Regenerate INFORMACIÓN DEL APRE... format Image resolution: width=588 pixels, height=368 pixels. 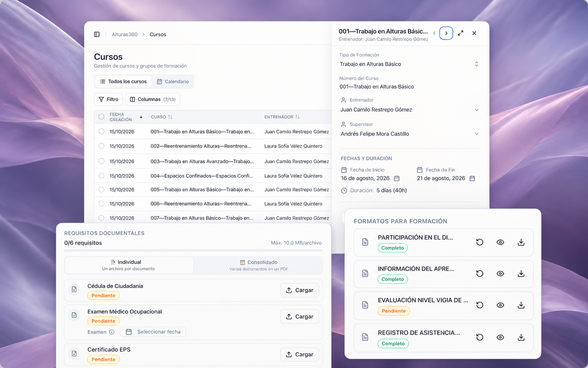pos(479,273)
